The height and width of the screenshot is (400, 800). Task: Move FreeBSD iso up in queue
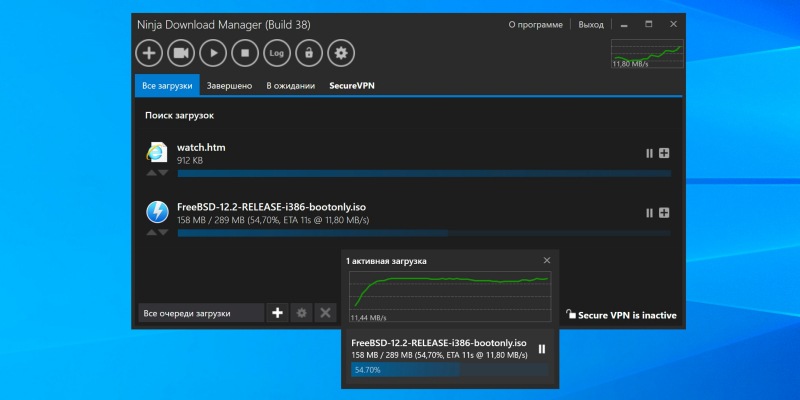point(152,233)
